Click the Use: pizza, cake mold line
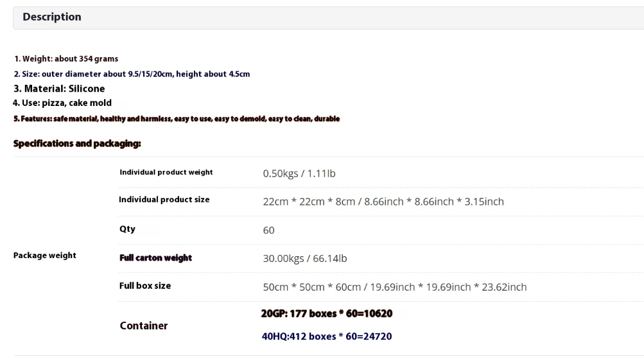Screen dimensions: 644x357 (62, 103)
